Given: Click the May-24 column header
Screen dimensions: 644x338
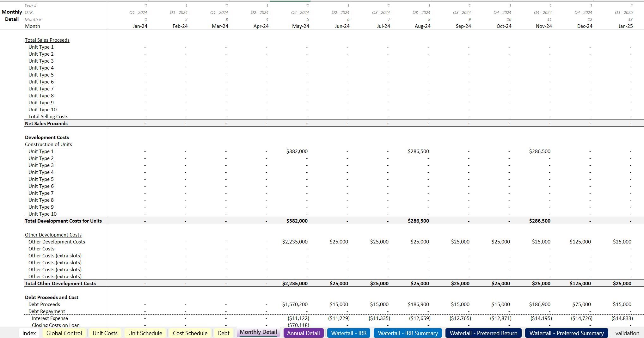Looking at the screenshot, I should tap(301, 26).
